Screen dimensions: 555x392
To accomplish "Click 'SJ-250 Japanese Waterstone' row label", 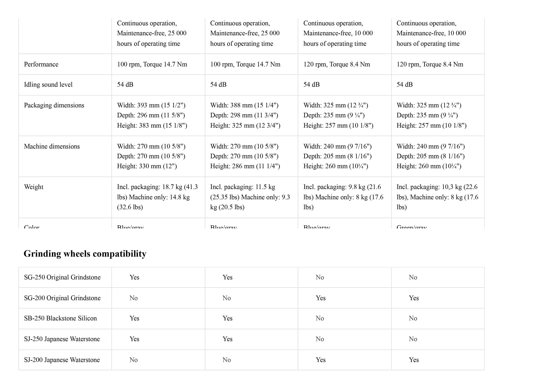I will [x=62, y=339].
